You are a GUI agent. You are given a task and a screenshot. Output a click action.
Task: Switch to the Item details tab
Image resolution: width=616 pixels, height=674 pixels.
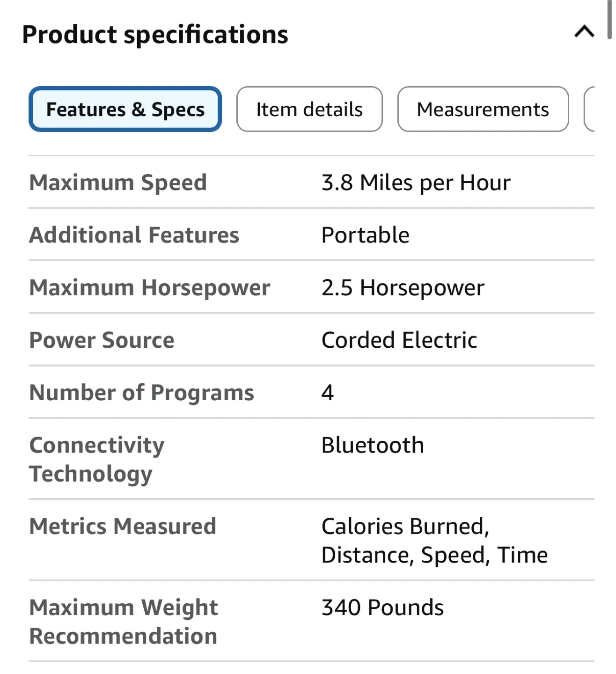point(309,109)
